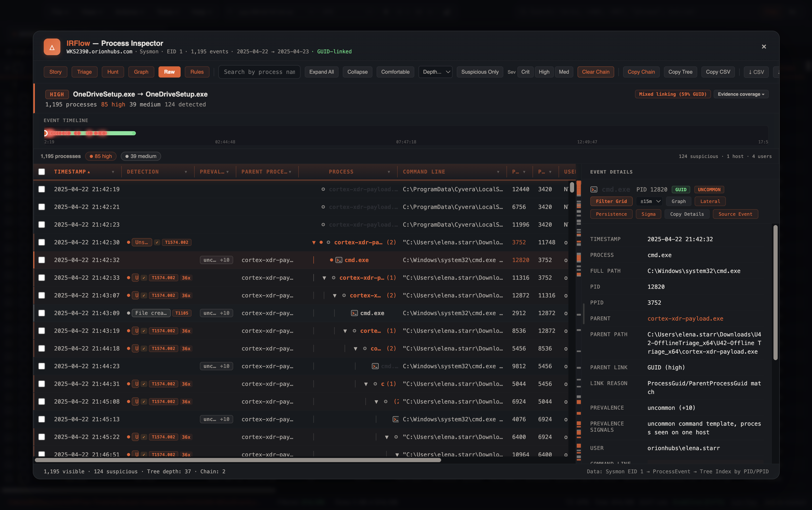Close the Process Inspector dialog

(x=764, y=47)
